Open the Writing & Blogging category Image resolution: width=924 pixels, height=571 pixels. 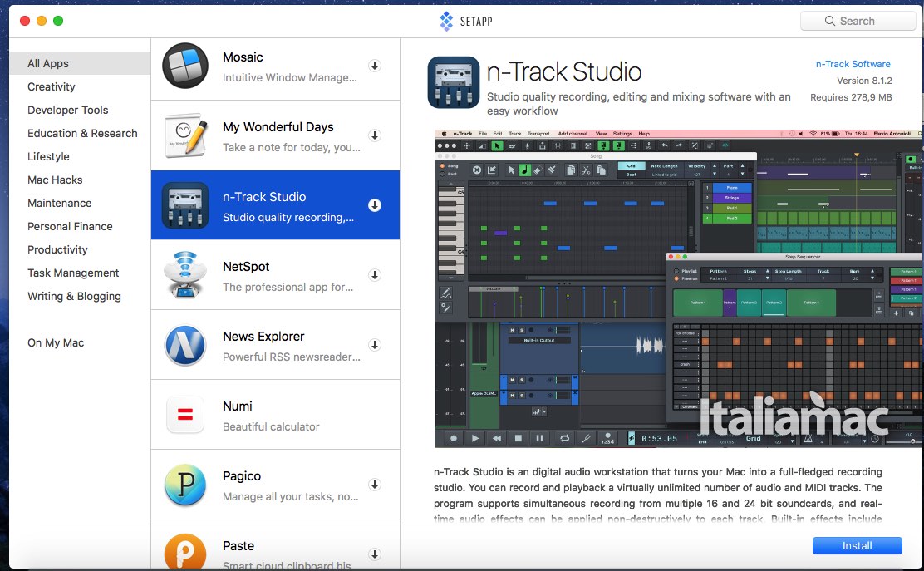(74, 297)
